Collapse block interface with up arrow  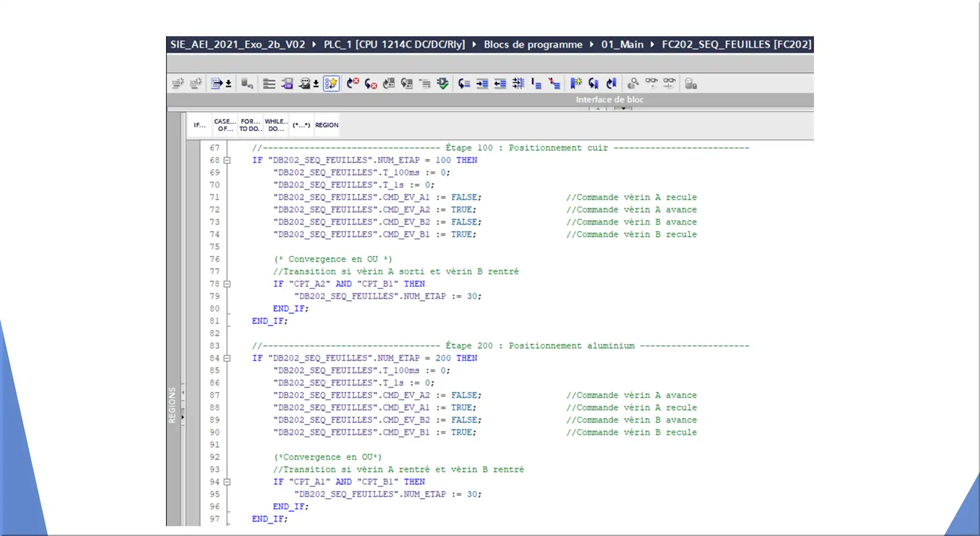pyautogui.click(x=598, y=108)
